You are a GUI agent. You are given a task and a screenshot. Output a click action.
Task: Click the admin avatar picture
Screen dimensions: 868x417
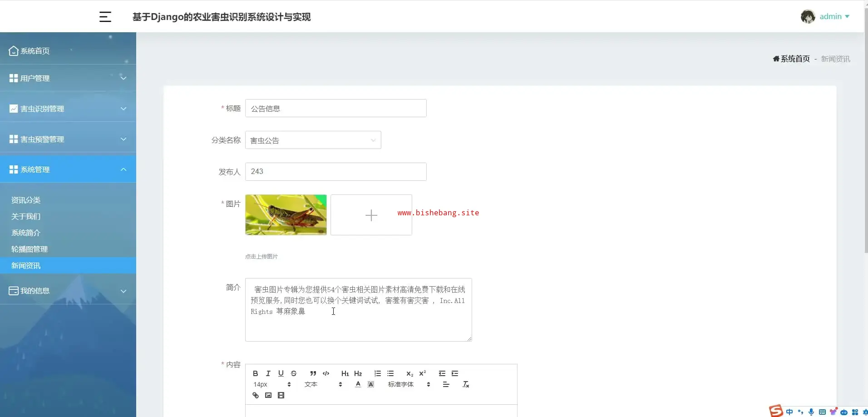pyautogui.click(x=808, y=17)
